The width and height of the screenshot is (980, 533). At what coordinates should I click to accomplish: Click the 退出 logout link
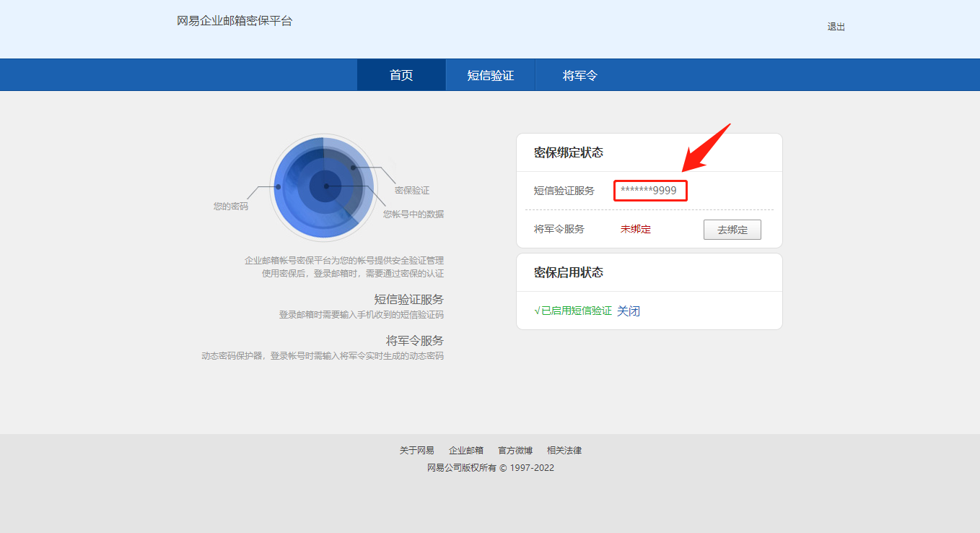pyautogui.click(x=836, y=27)
